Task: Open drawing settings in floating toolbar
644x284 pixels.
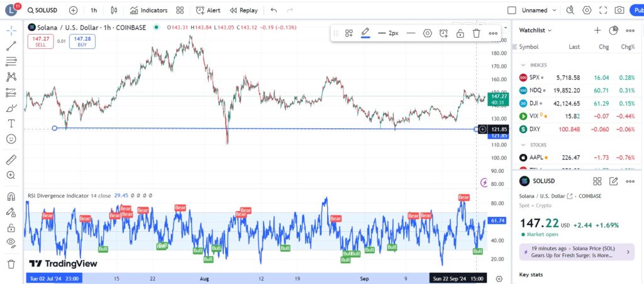Action: [428, 33]
